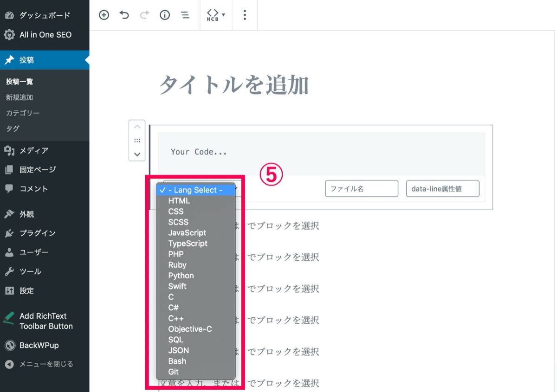Open タグ submenu item
The height and width of the screenshot is (392, 557).
pos(13,129)
